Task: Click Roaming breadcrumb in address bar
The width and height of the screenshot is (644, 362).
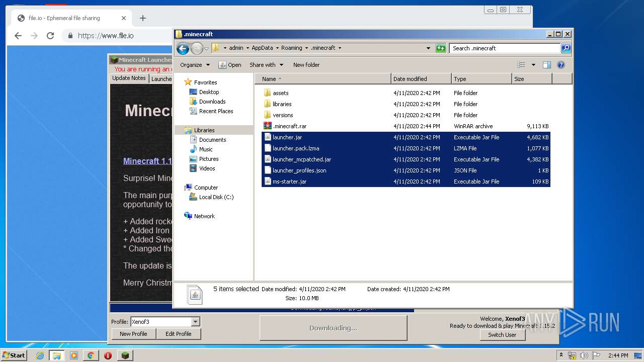Action: [292, 48]
